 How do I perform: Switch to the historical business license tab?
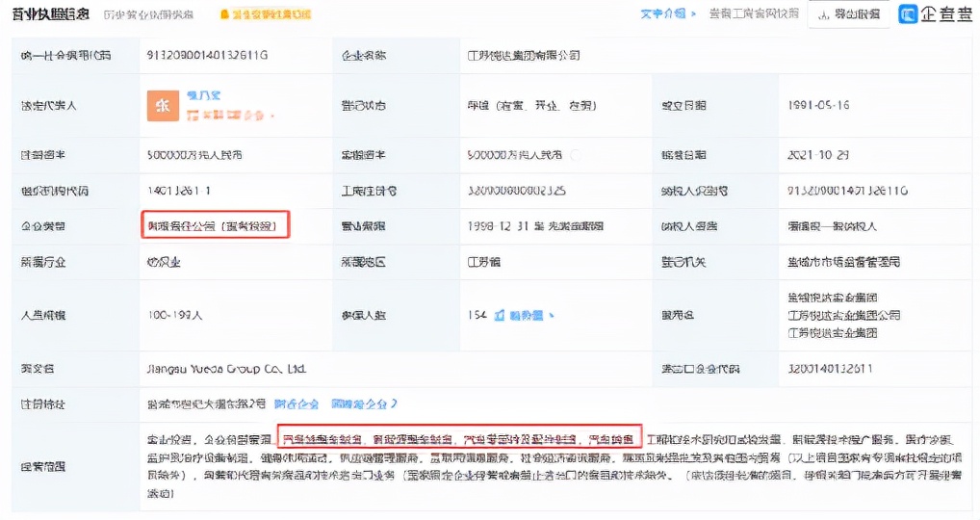coord(149,14)
